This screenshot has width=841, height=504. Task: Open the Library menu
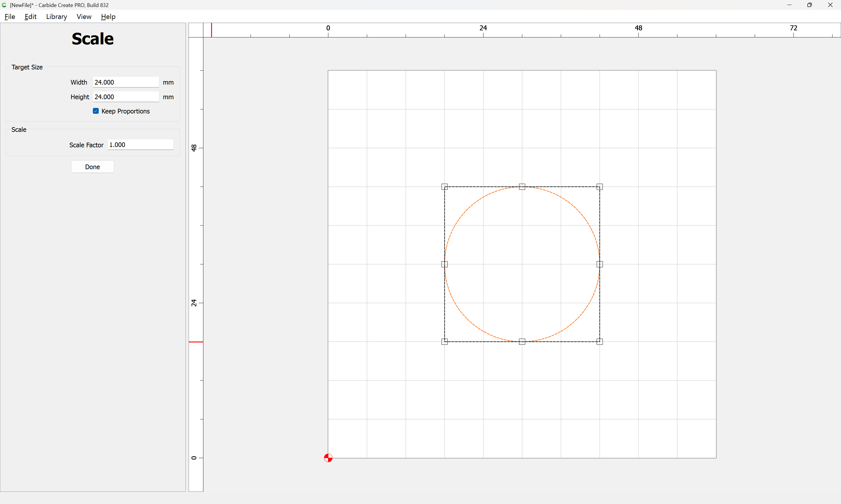coord(56,17)
